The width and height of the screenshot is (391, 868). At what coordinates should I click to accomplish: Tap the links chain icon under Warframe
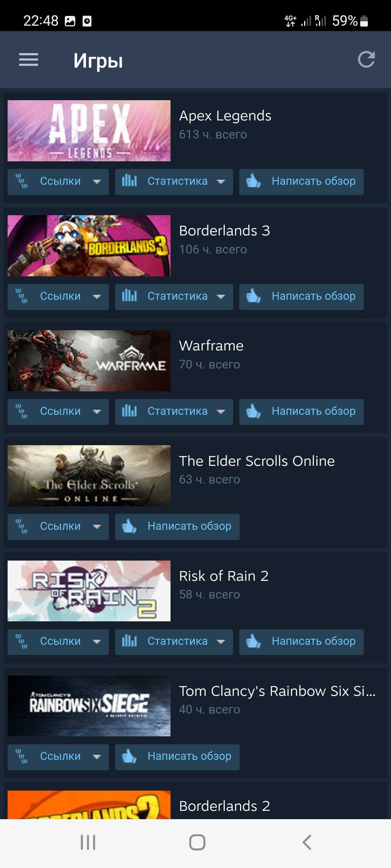tap(21, 411)
